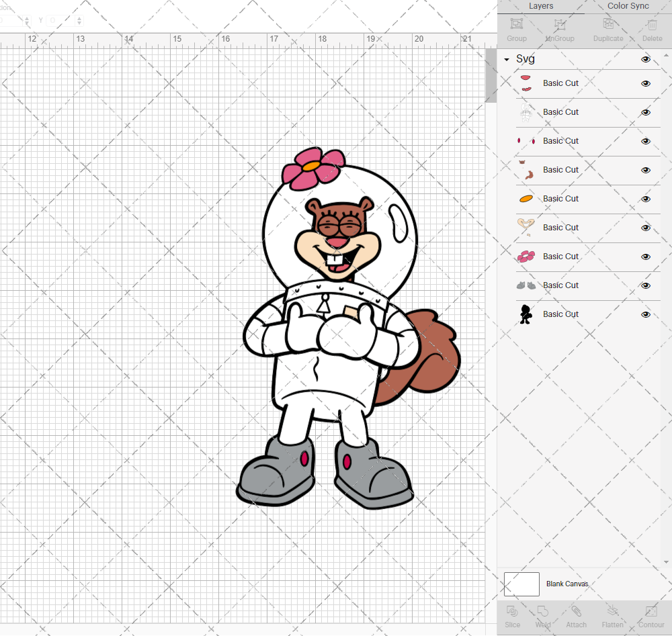Select the brown tail layer thumbnail
Image resolution: width=672 pixels, height=636 pixels.
click(x=526, y=170)
